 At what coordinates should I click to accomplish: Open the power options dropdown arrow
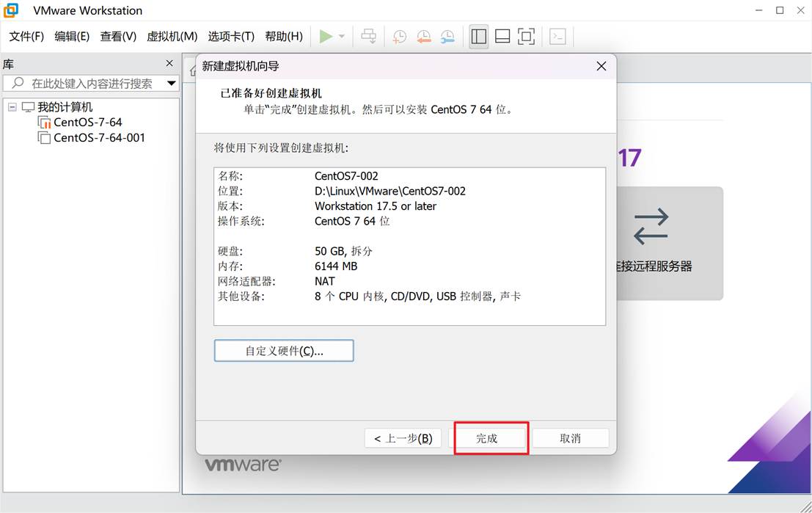(x=342, y=36)
